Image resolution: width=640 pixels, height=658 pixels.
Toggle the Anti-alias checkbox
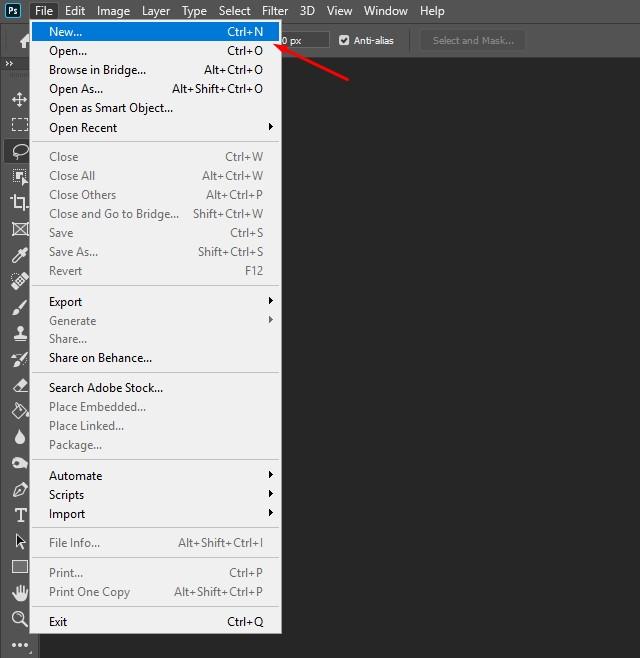(x=344, y=40)
